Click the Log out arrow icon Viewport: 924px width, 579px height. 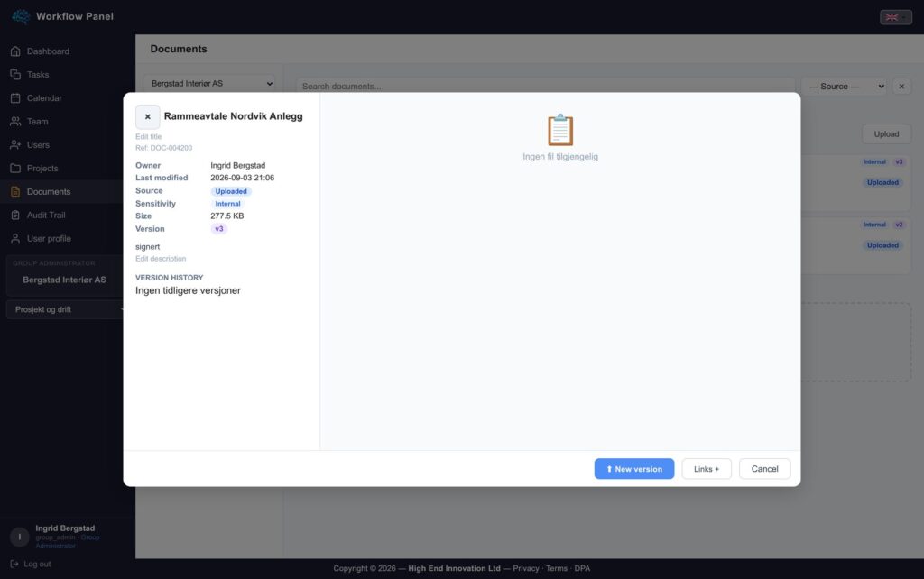pyautogui.click(x=14, y=564)
